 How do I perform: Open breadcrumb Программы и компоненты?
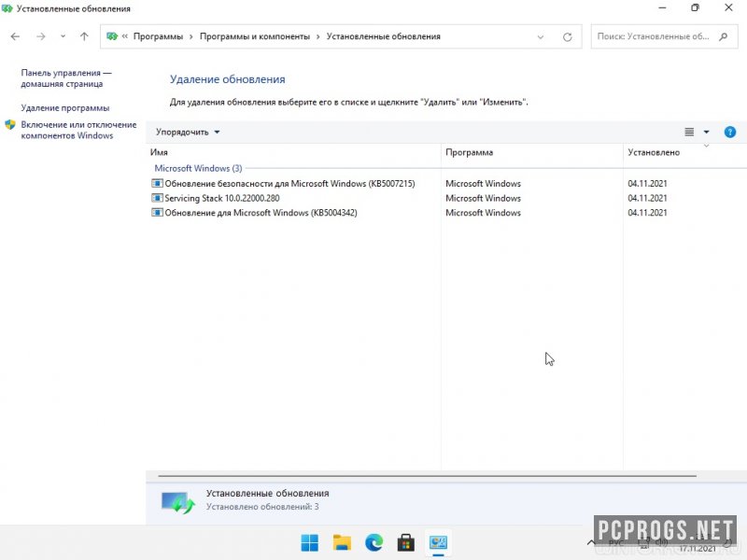point(254,36)
